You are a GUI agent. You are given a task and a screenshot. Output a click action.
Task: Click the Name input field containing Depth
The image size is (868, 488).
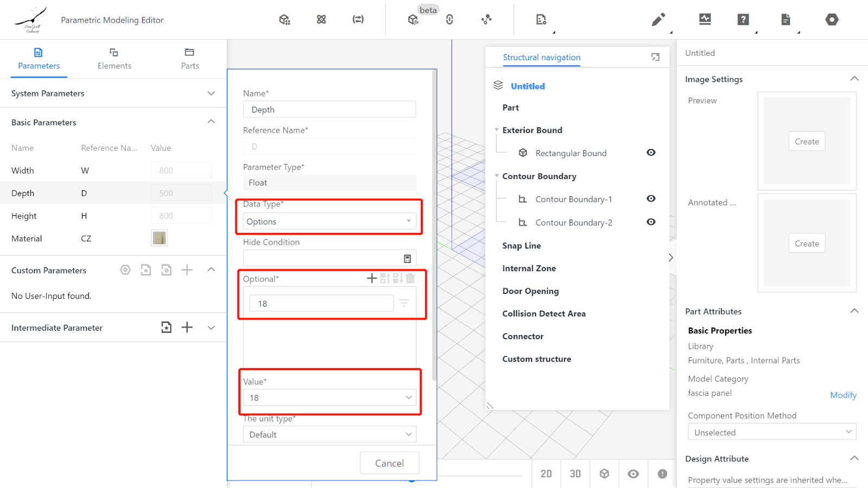pos(330,110)
